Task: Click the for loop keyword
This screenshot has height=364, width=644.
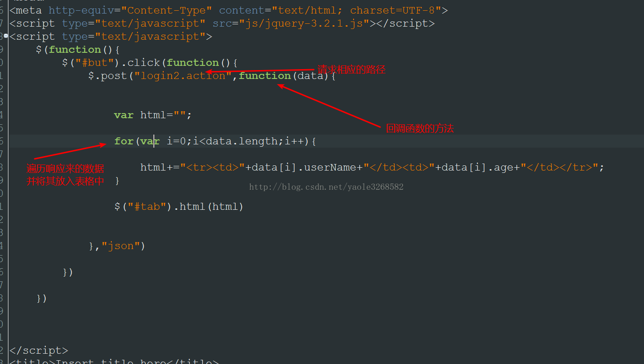Action: (x=124, y=141)
